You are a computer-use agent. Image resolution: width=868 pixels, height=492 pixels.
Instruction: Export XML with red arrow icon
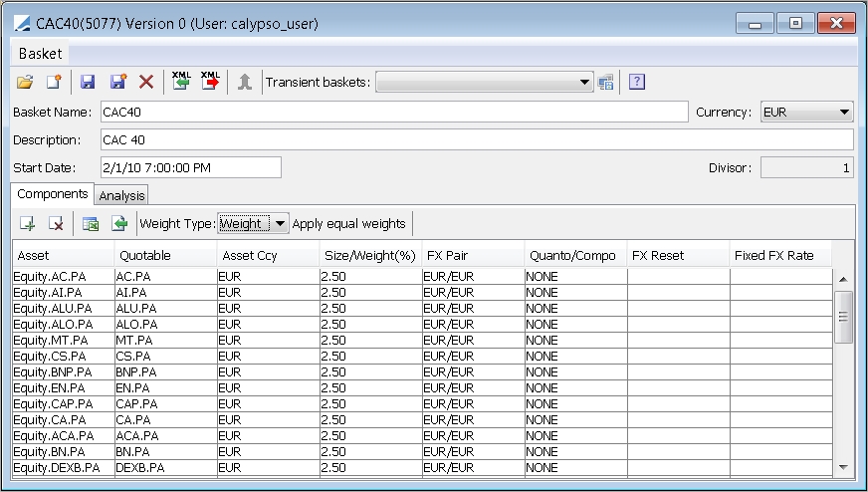[x=210, y=81]
